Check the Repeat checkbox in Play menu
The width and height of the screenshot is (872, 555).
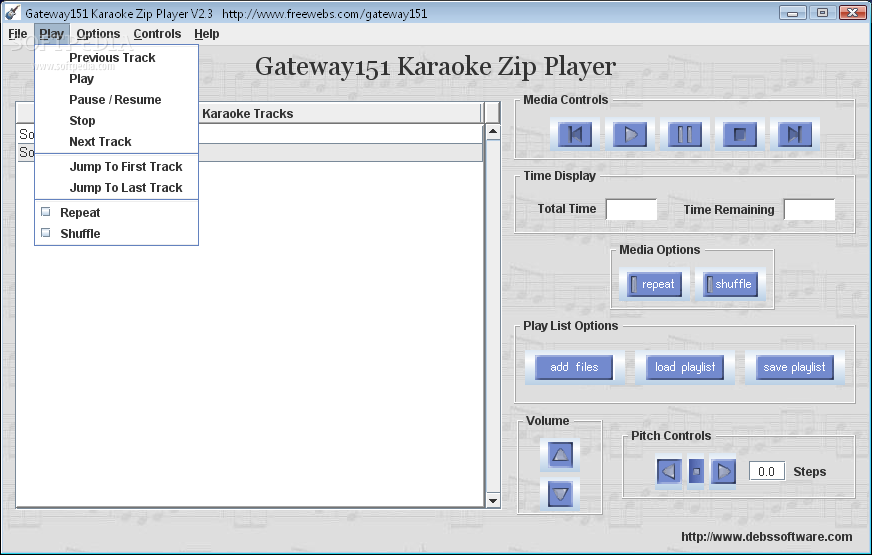(46, 212)
